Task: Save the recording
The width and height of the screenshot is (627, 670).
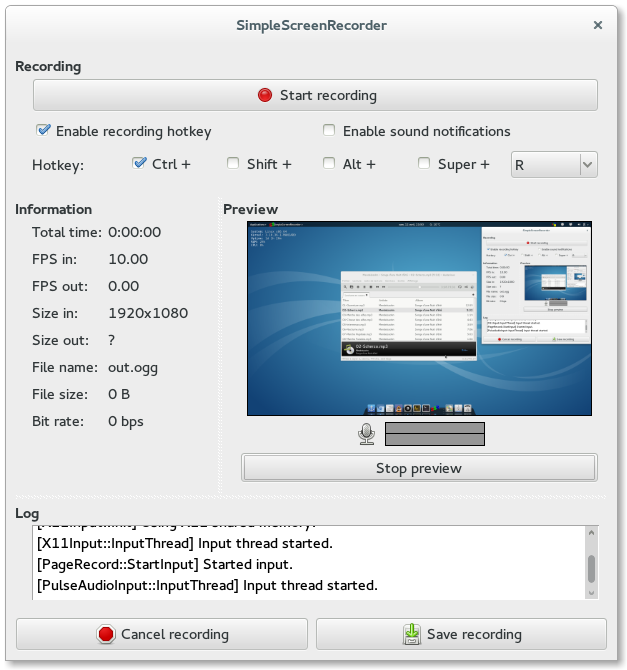Action: click(x=461, y=634)
